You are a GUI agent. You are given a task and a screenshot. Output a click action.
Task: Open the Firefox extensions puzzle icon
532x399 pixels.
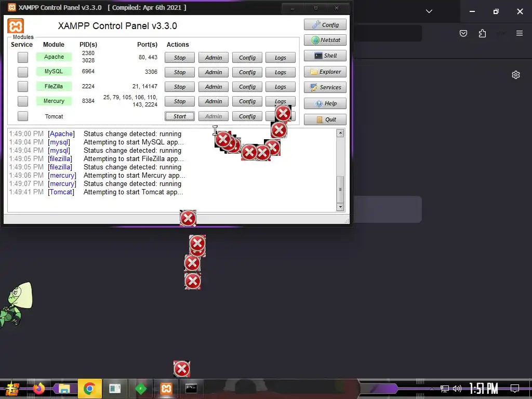(482, 33)
